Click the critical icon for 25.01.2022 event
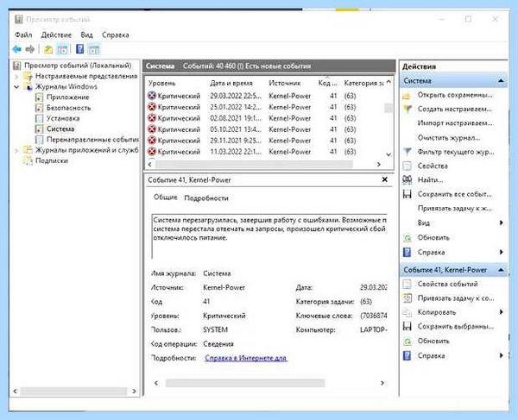Screen dimensions: 518x420 tap(152, 107)
